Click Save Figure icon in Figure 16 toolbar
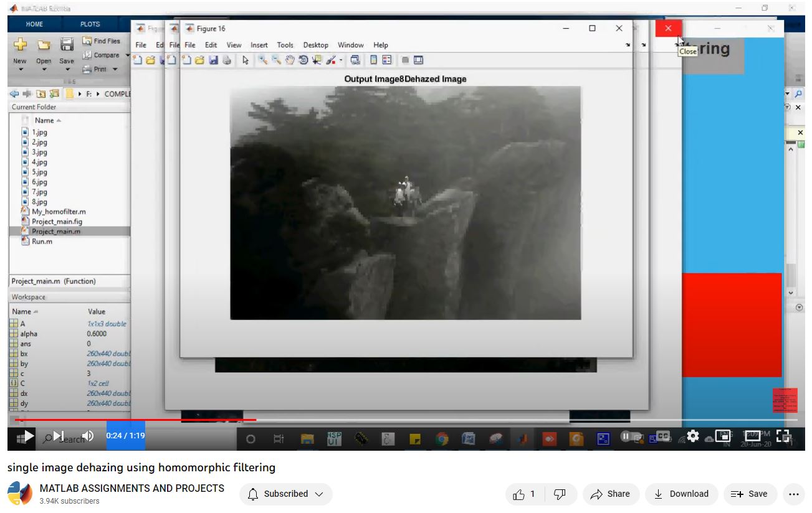Viewport: 812px width, 513px height. 213,60
